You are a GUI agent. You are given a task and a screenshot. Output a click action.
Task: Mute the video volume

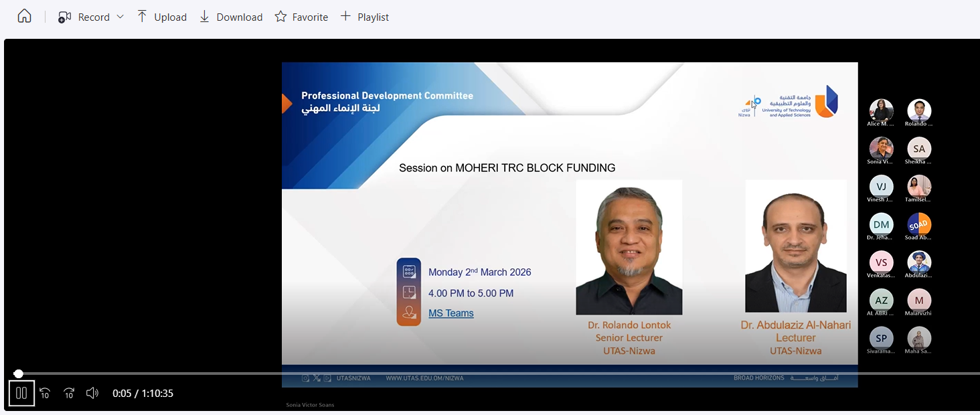[93, 394]
